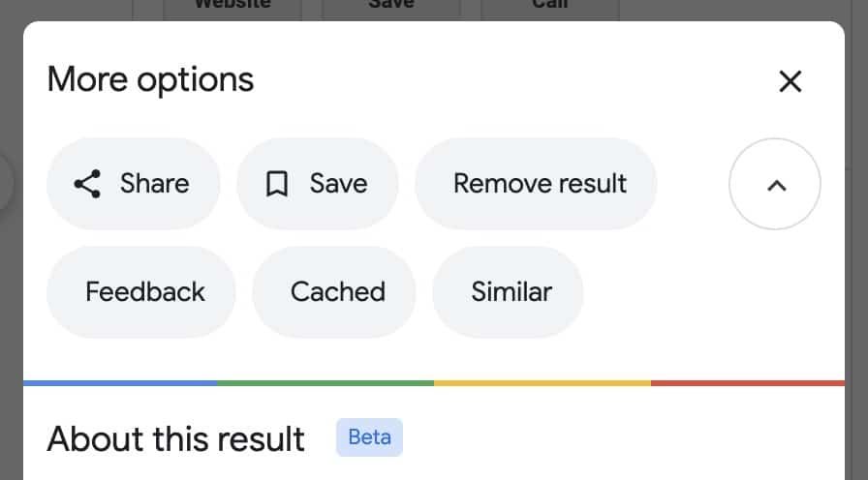The image size is (868, 480).
Task: Click the green segment of divider bar
Action: point(325,382)
